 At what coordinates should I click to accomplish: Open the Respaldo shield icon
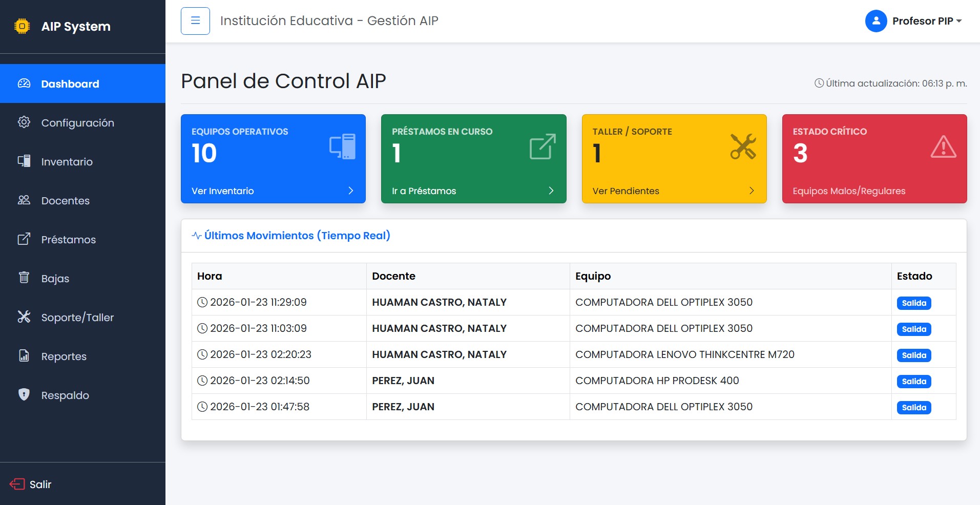24,395
